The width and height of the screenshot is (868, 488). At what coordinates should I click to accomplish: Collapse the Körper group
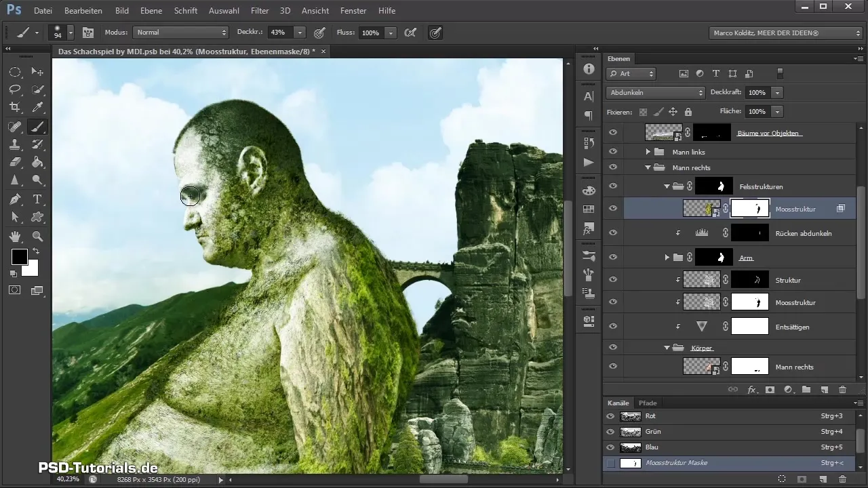[x=667, y=348]
